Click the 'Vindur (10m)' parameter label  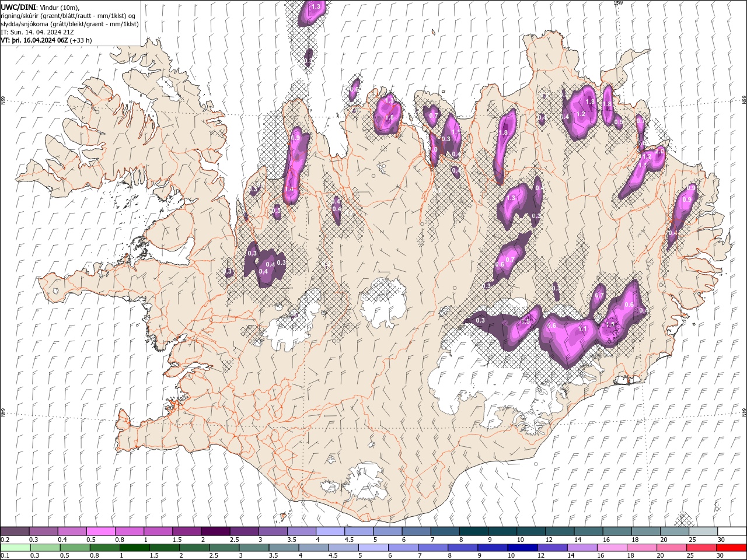coord(60,7)
